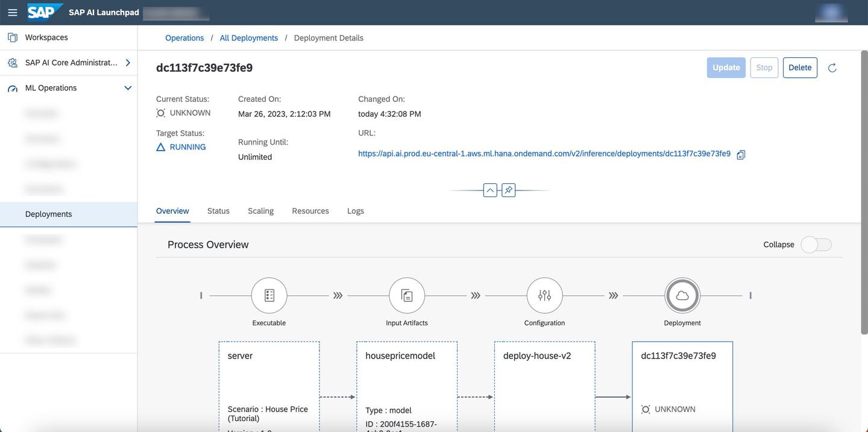Expand SAP AI Core Administration section
This screenshot has height=432, width=868.
click(128, 63)
